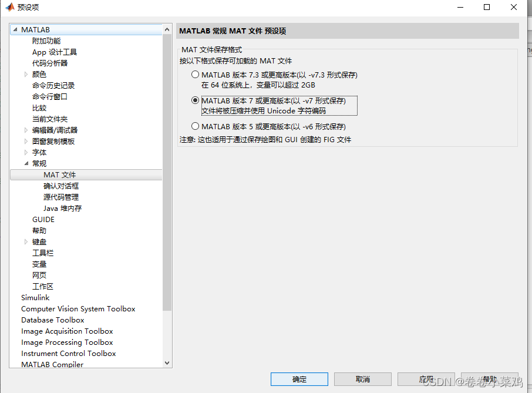Open GUIDE preferences page

tap(43, 219)
